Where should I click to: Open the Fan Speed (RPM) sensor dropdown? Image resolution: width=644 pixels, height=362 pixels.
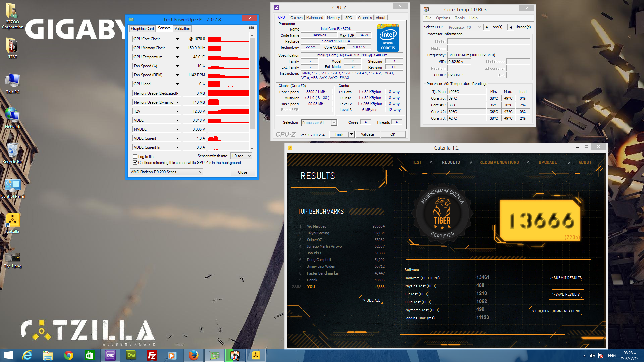coord(177,75)
